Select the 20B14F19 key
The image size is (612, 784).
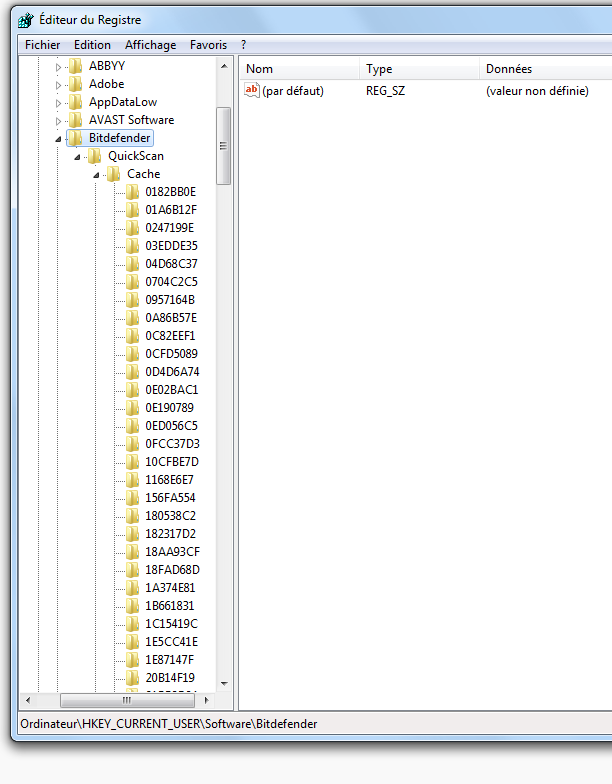170,678
